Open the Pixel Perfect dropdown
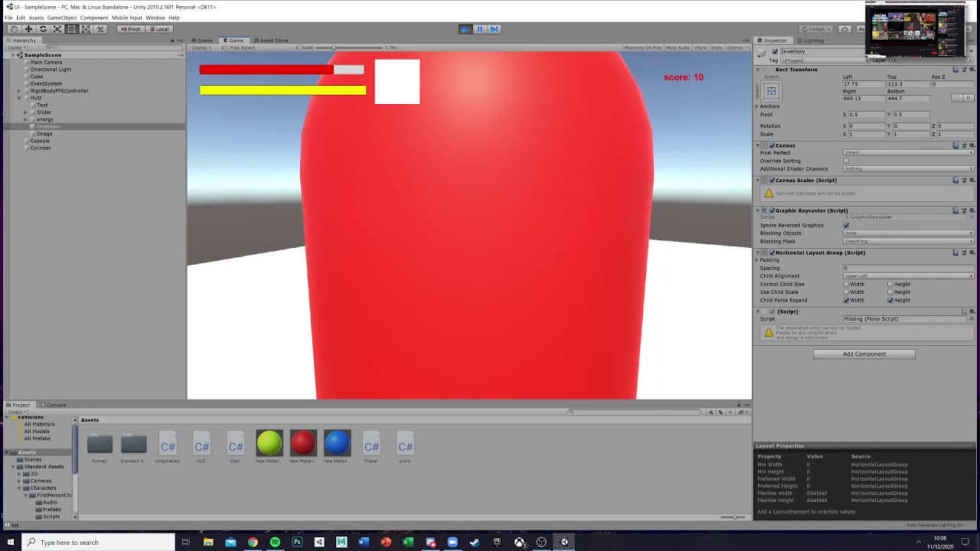 point(908,152)
